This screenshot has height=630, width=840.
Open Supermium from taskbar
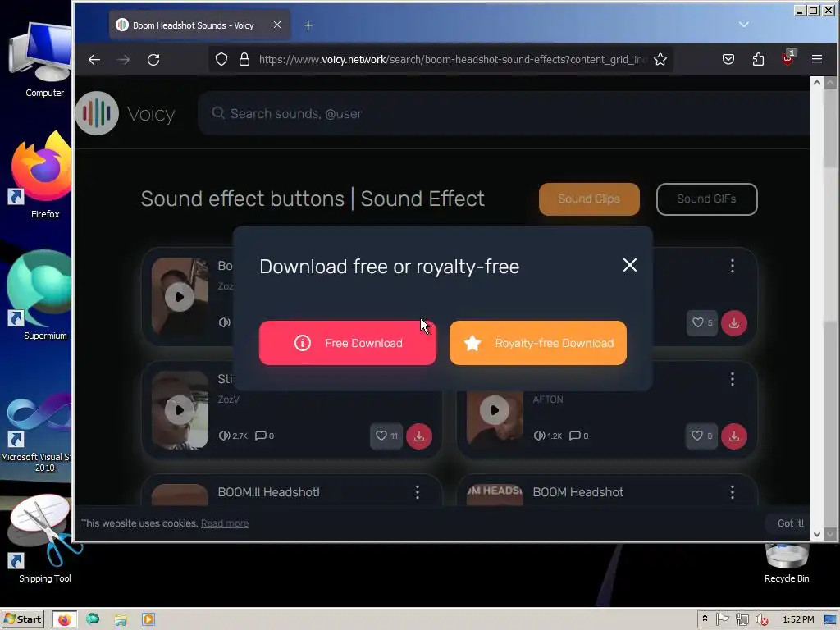click(x=93, y=619)
